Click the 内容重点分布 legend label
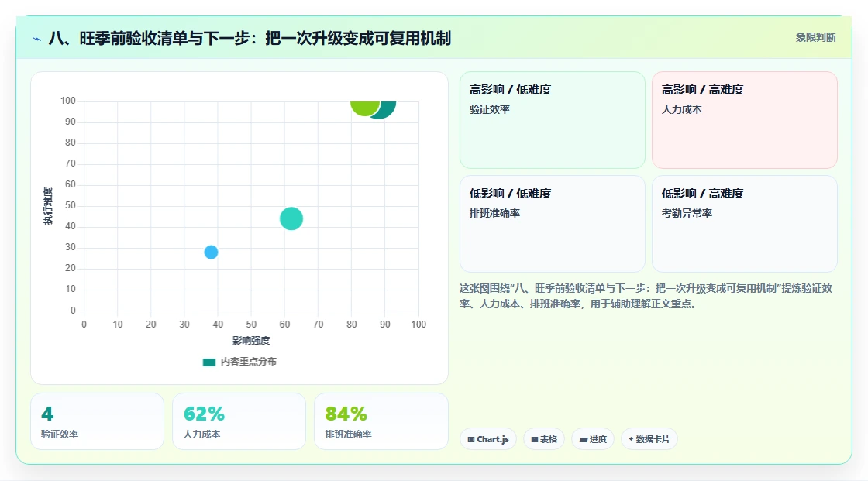The image size is (868, 481). click(248, 362)
